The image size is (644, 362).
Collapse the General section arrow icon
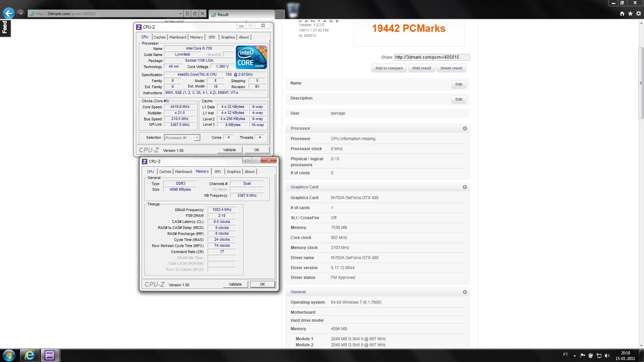pos(465,292)
